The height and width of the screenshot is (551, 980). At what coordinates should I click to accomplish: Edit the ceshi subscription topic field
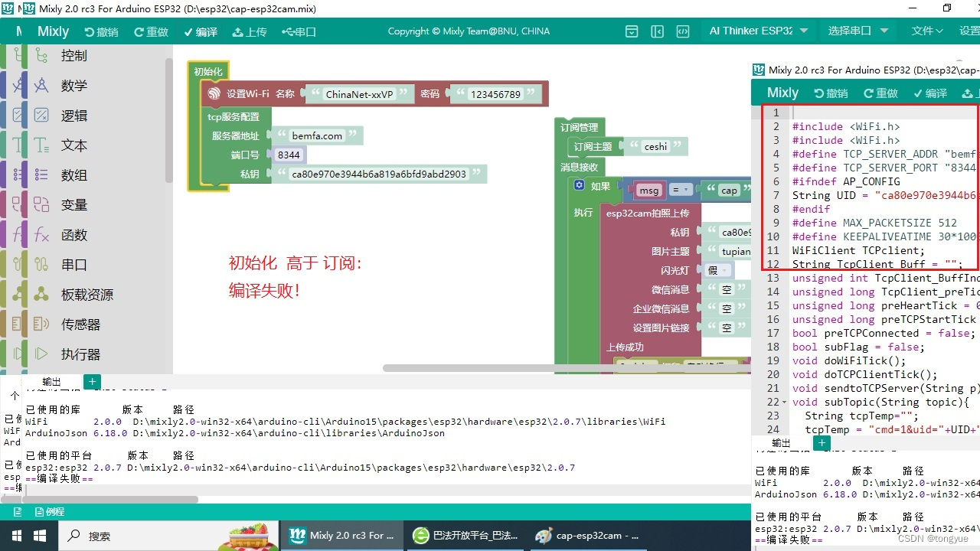coord(656,146)
